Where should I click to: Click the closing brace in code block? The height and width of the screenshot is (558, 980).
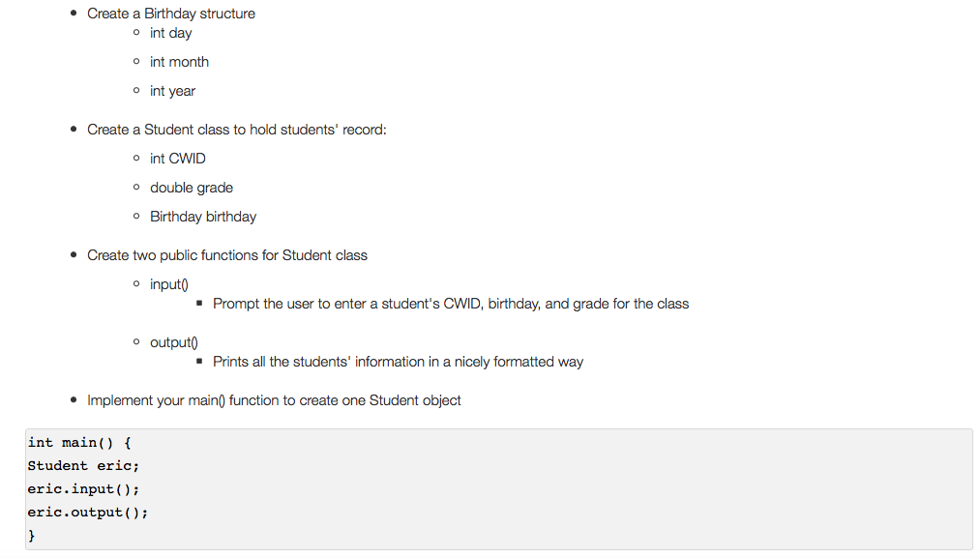pos(32,535)
